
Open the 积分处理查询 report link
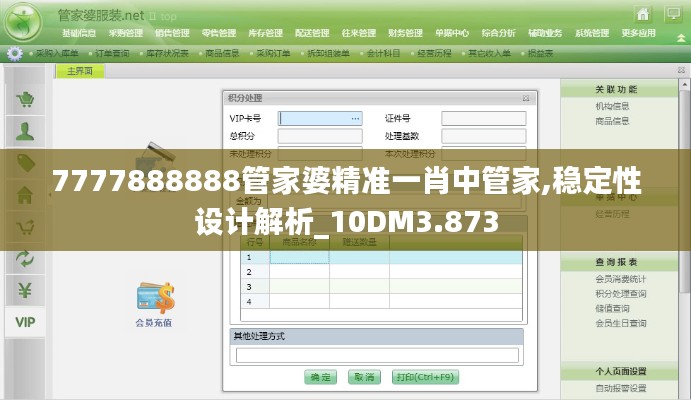coord(620,293)
